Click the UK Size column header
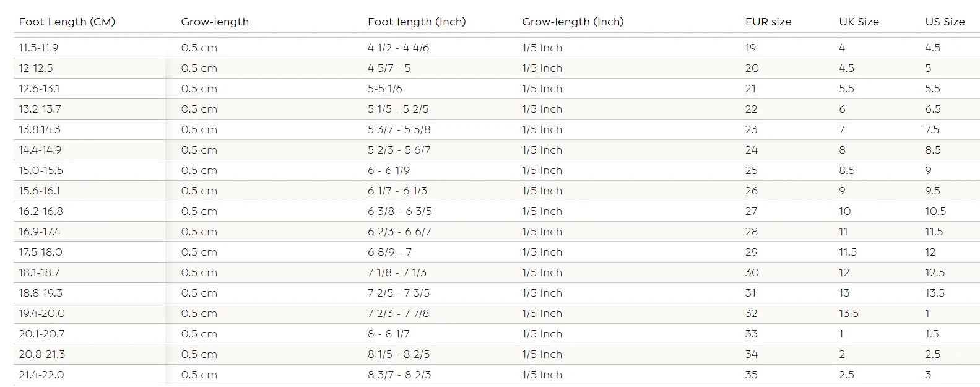The image size is (980, 387). (859, 22)
